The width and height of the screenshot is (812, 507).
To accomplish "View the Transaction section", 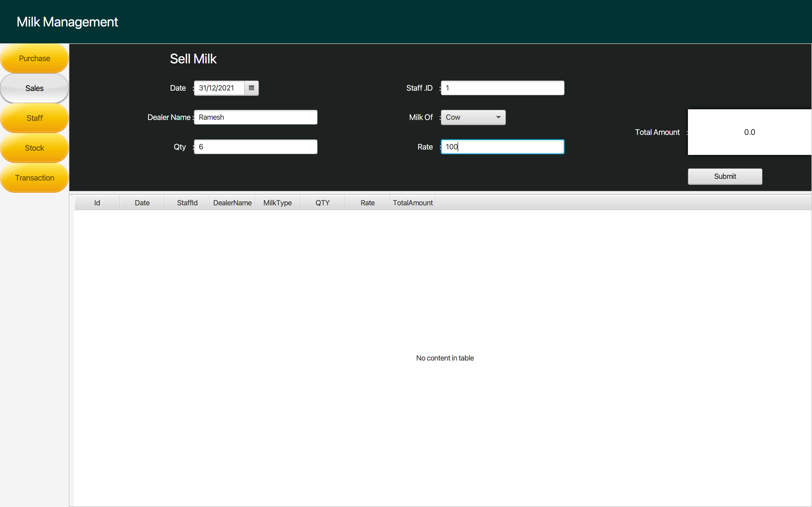I will [x=34, y=177].
